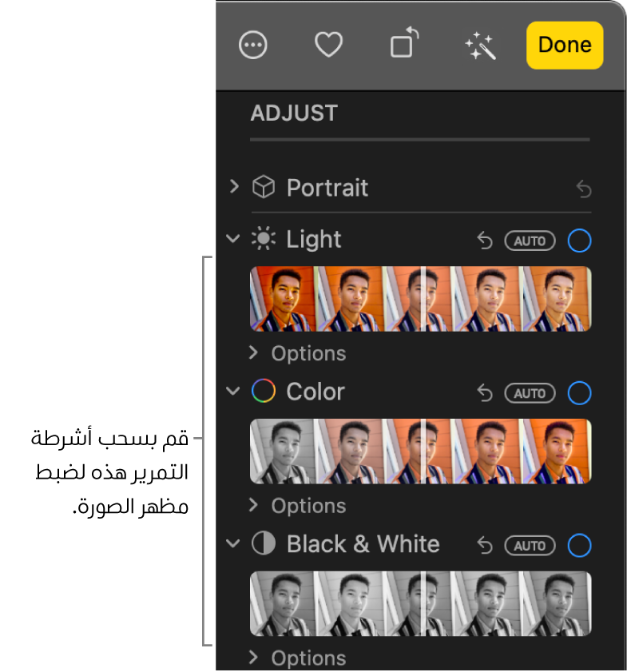Expand the Portrait section

[x=234, y=187]
